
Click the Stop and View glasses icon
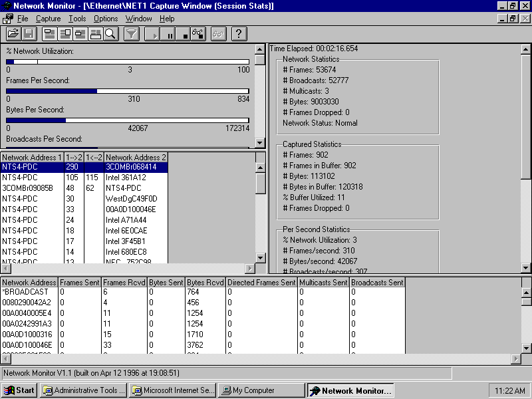pos(198,34)
